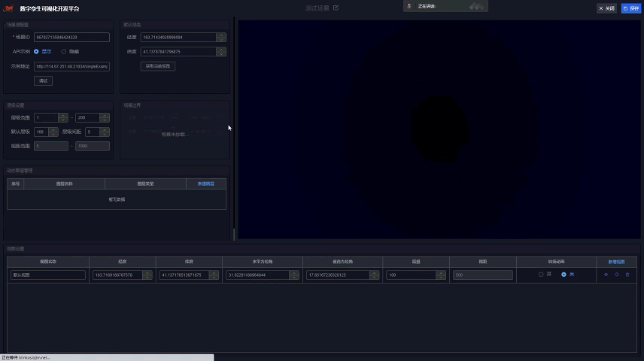Click the middle action icon in view row
Viewport: 644px width, 361px height.
[617, 275]
